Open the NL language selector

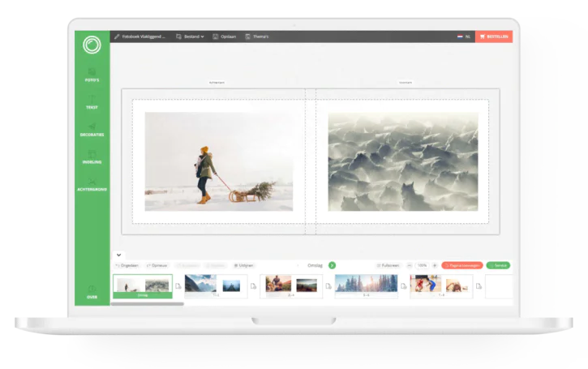coord(463,36)
